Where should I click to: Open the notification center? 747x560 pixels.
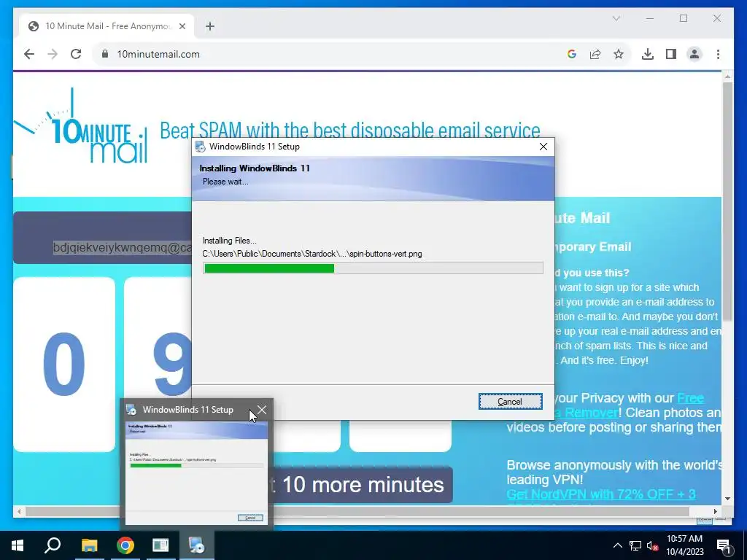(724, 545)
